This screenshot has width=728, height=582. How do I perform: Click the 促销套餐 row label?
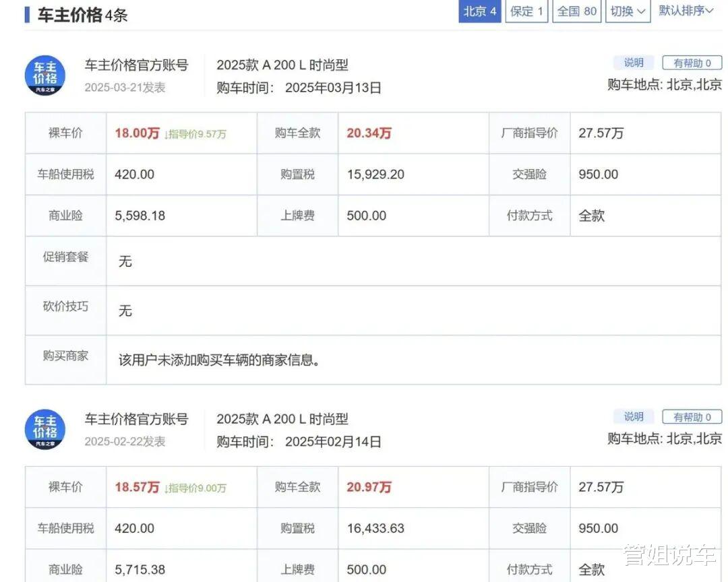[65, 257]
